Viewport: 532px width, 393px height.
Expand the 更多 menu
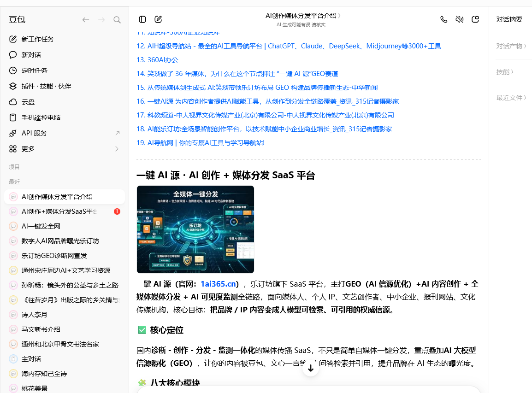pyautogui.click(x=65, y=148)
